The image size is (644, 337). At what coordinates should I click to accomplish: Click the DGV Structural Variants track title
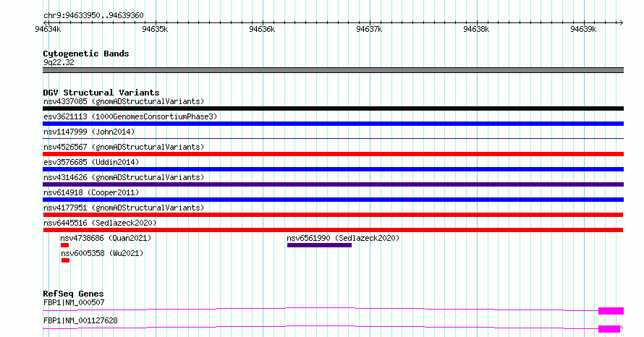[101, 93]
